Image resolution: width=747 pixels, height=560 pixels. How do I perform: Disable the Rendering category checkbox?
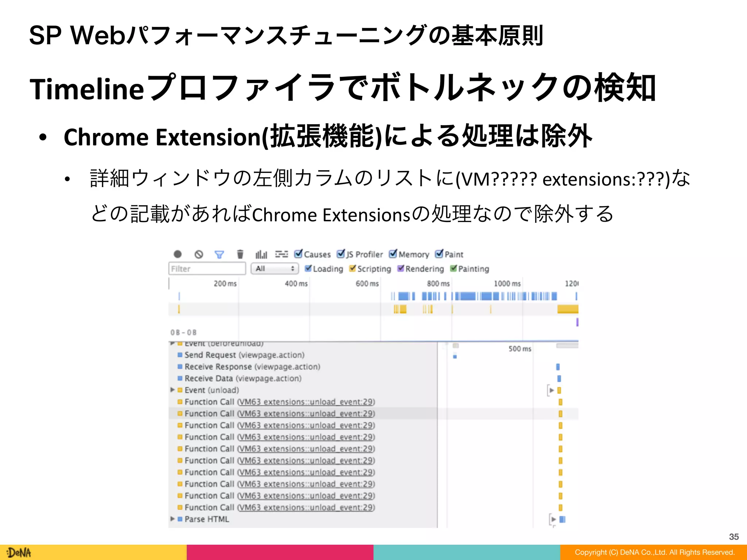coord(400,268)
